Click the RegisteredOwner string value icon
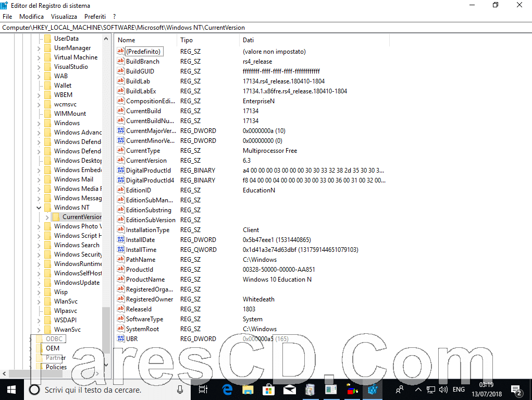532x400 pixels. 121,299
